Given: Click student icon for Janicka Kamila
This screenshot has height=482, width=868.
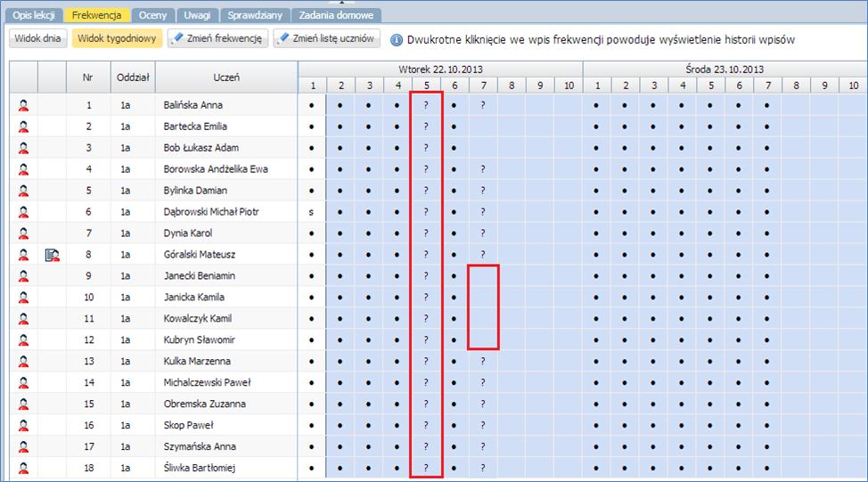Looking at the screenshot, I should tap(23, 298).
